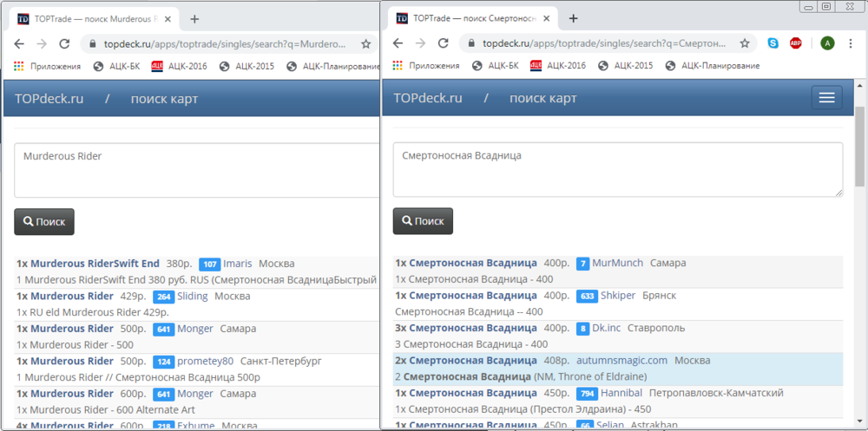The image size is (868, 431).
Task: Open the MurMunch seller link
Action: pyautogui.click(x=619, y=263)
